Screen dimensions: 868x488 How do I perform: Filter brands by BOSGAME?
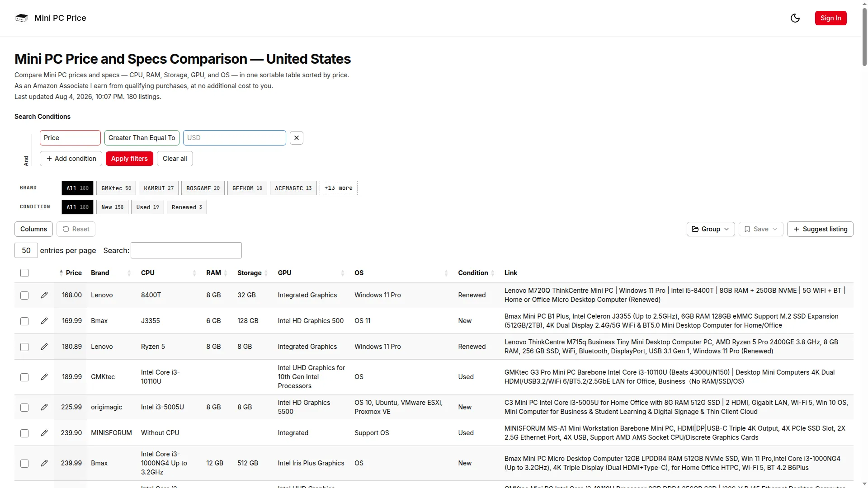(x=203, y=188)
